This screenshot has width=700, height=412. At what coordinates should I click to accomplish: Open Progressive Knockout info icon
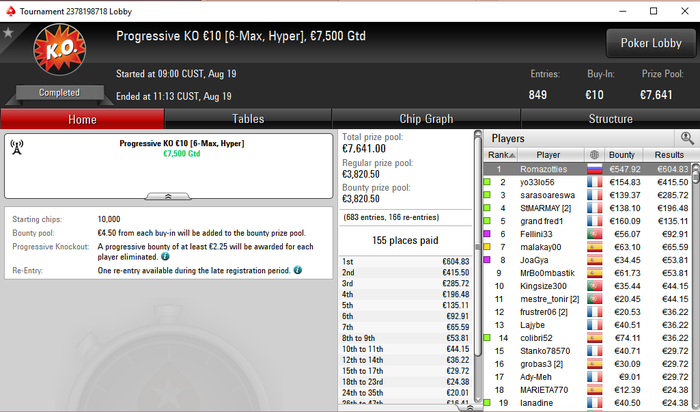pyautogui.click(x=165, y=257)
